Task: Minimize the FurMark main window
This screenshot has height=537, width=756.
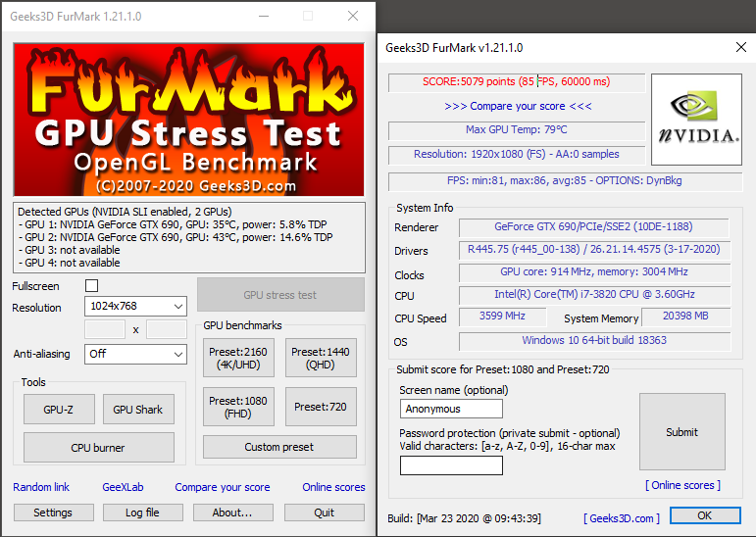Action: (x=264, y=16)
